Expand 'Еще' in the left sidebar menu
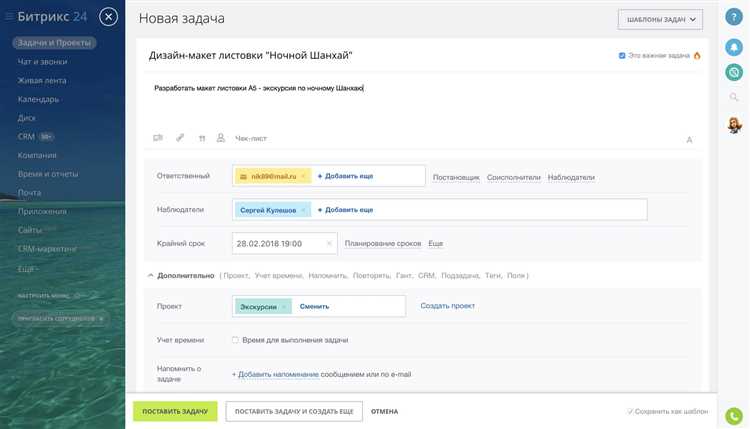Screen dimensions: 750x429 point(28,269)
